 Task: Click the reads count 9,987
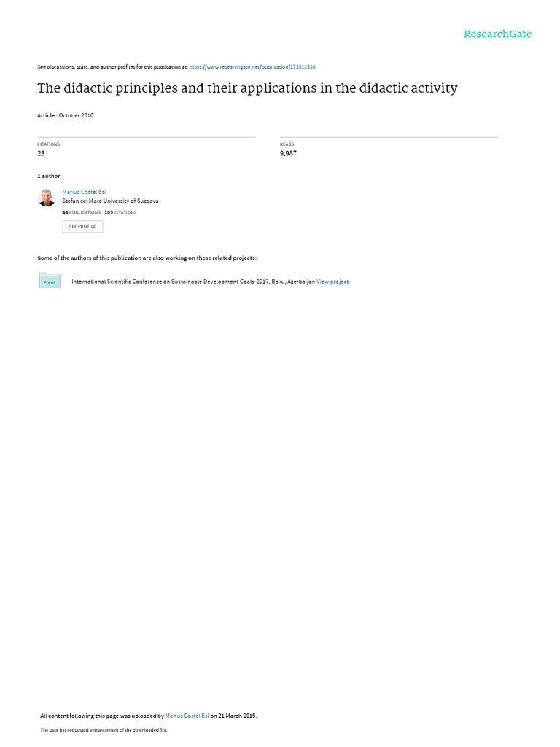click(x=288, y=153)
